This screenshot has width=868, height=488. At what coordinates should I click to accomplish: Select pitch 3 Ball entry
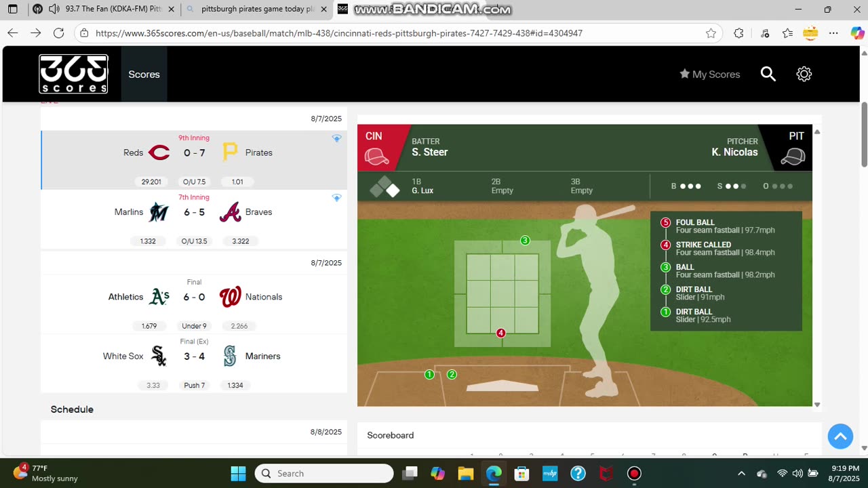pos(726,271)
